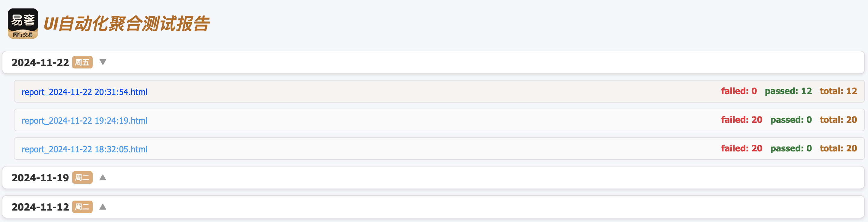Screen dimensions: 868x222
Task: Open report_2024-11-22 18:32:05.html link
Action: [x=84, y=149]
